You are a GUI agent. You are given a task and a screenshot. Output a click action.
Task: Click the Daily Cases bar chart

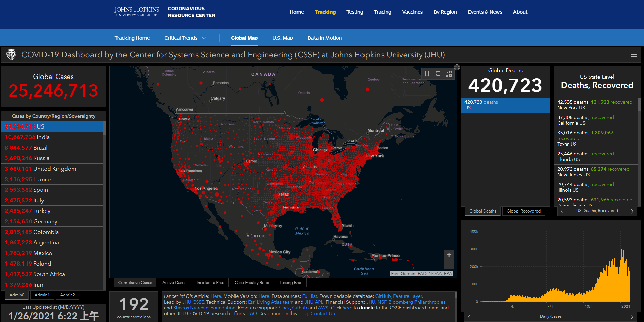556,267
